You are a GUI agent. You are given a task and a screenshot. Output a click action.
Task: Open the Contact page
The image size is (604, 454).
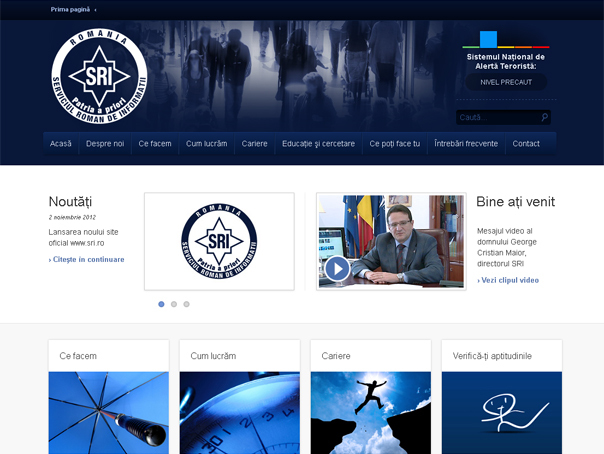[x=526, y=144]
